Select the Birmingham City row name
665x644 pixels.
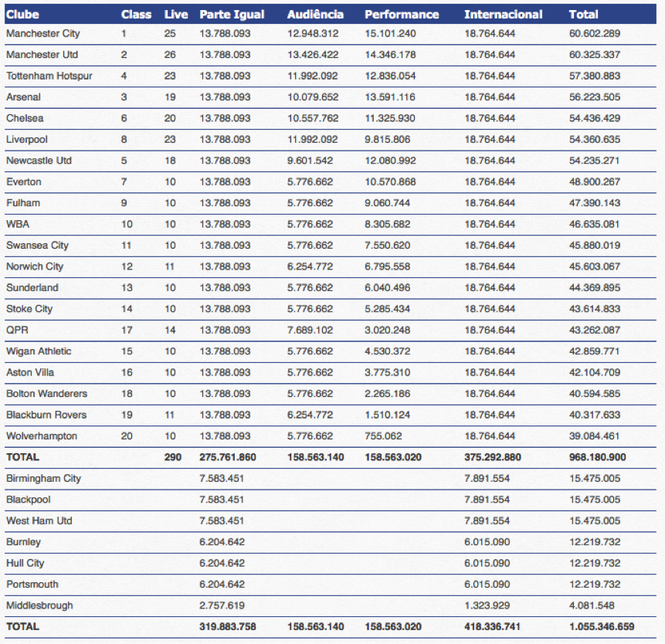[43, 478]
